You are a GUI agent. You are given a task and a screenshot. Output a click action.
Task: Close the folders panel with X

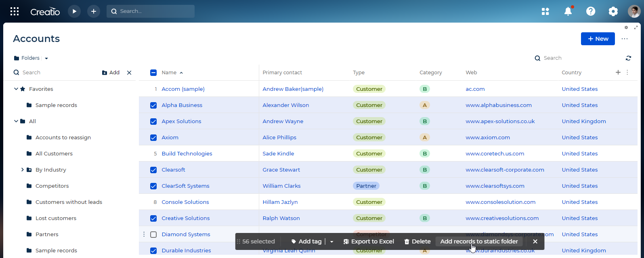129,73
